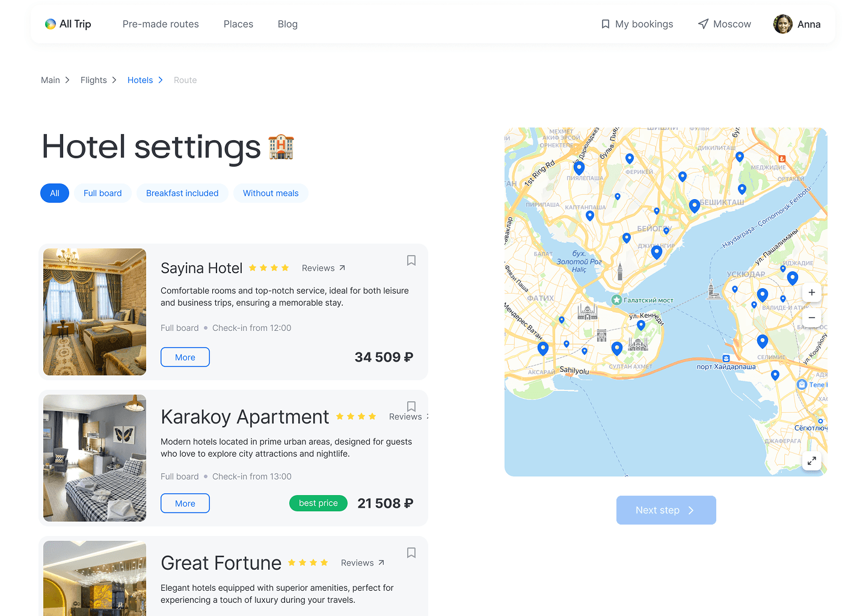
Task: Proceed with the Next step button
Action: pyautogui.click(x=666, y=510)
